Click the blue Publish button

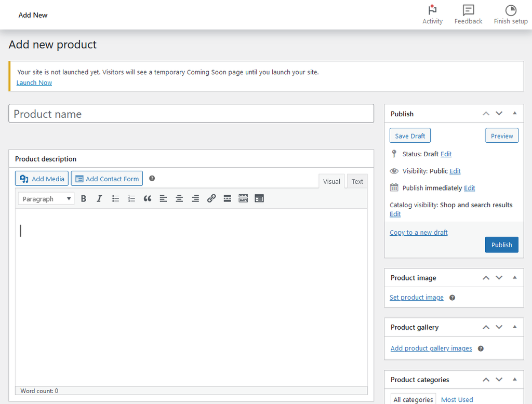(501, 245)
